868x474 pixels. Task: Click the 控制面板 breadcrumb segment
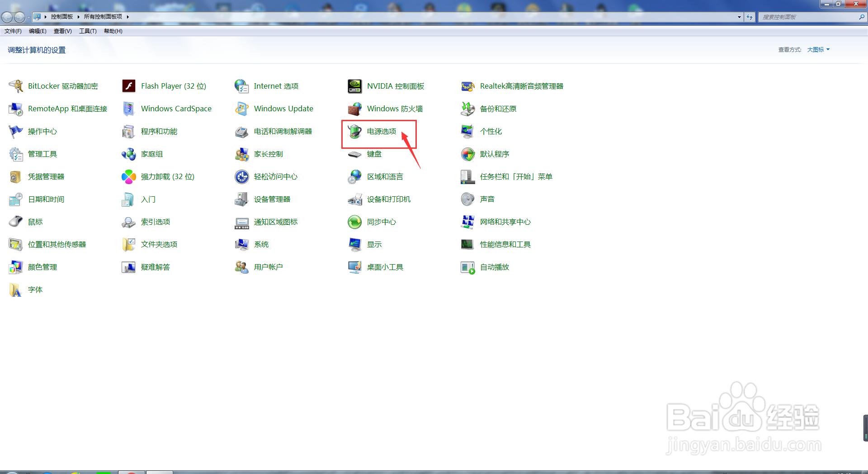tap(62, 17)
